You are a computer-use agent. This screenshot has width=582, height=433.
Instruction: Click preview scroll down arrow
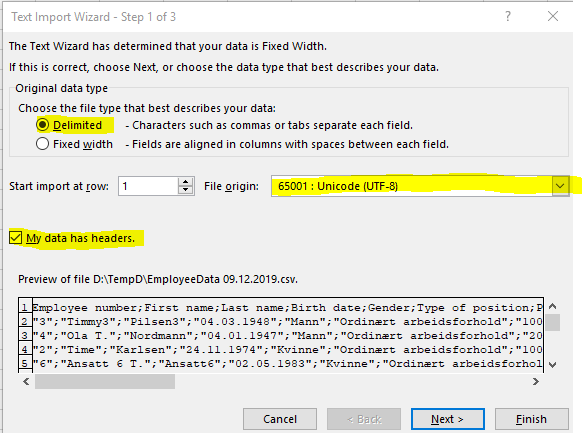(552, 365)
